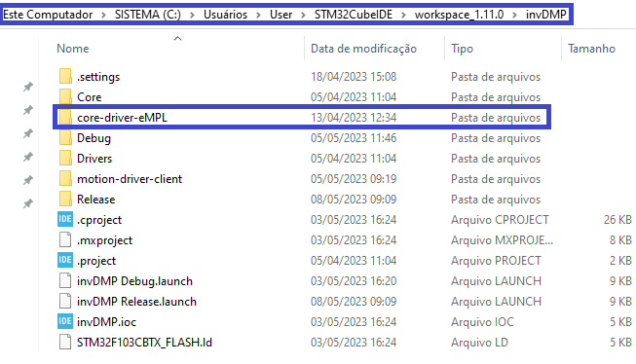Click type Arquivo LD
The image size is (636, 364).
point(479,343)
